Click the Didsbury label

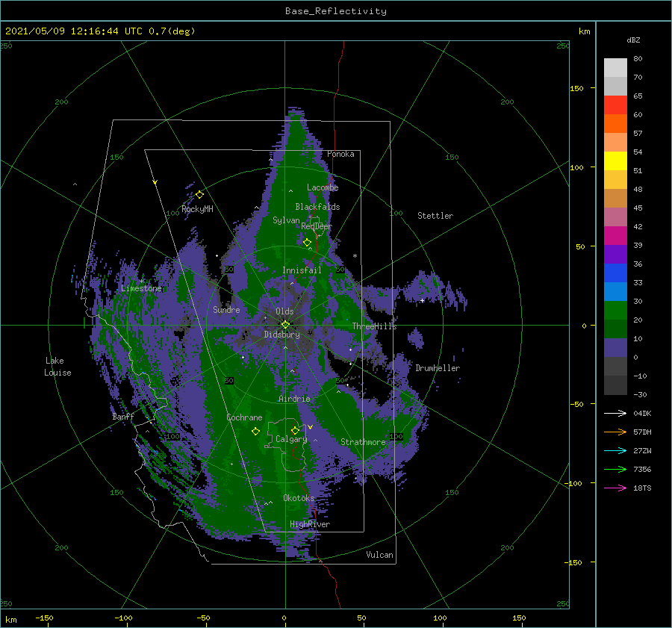(x=282, y=335)
